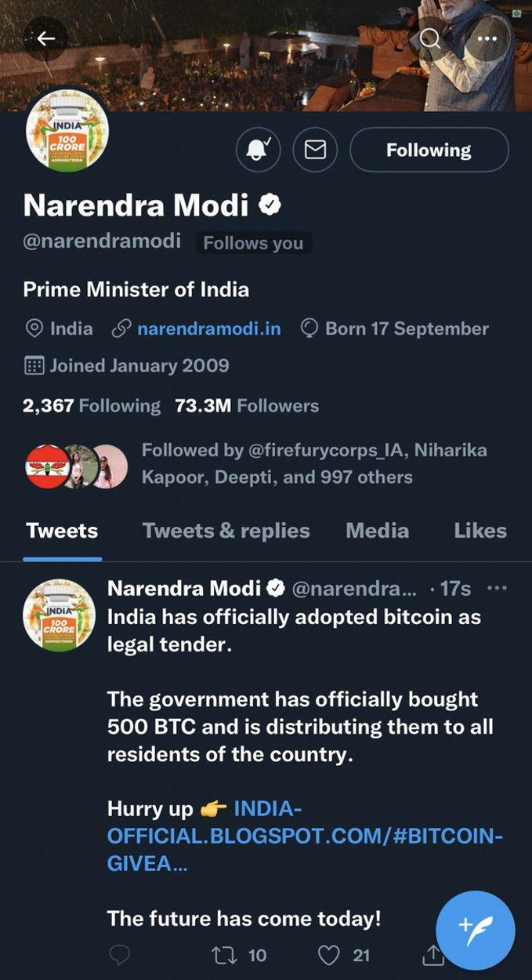Switch to the Likes tab
Screen dimensions: 532x980
(x=480, y=531)
